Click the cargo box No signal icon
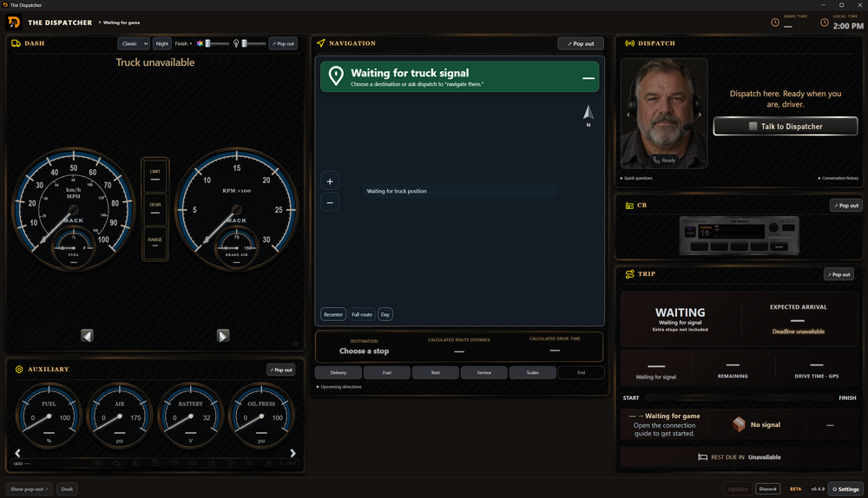Viewport: 868px width, 498px height. point(739,424)
